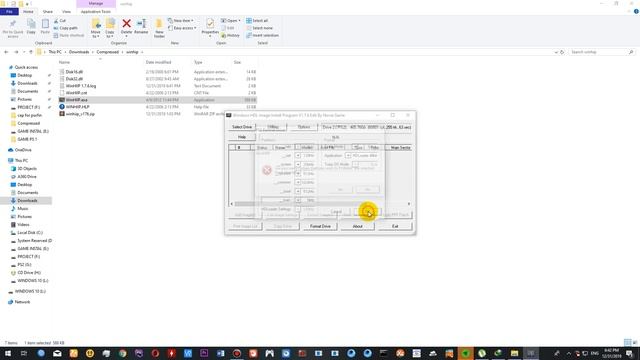The width and height of the screenshot is (640, 360).
Task: Sort files by Date modified column
Action: pos(158,62)
